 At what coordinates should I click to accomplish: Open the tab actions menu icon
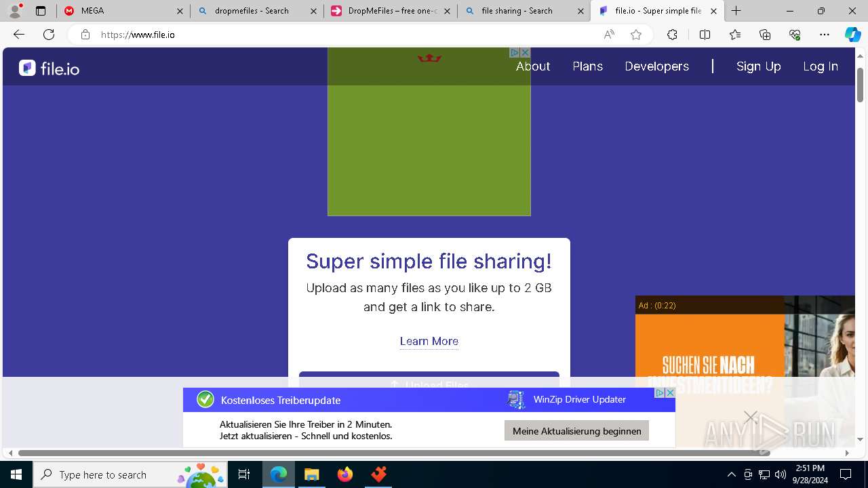coord(41,11)
